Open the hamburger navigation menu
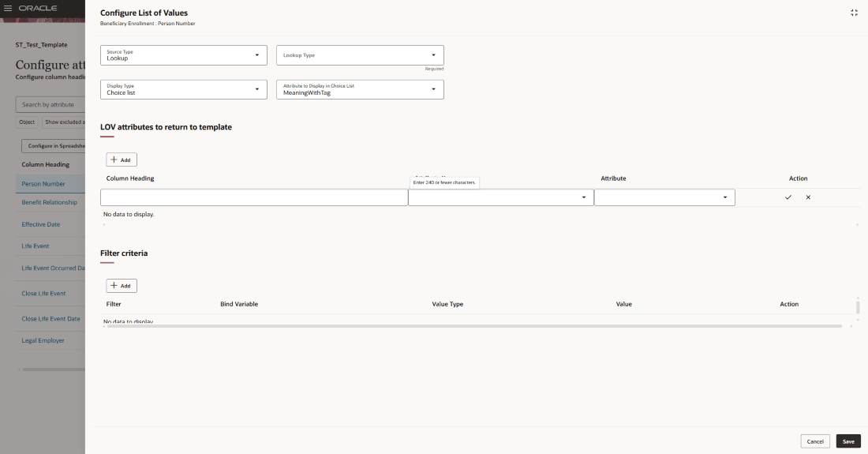Viewport: 868px width, 454px height. [x=8, y=9]
